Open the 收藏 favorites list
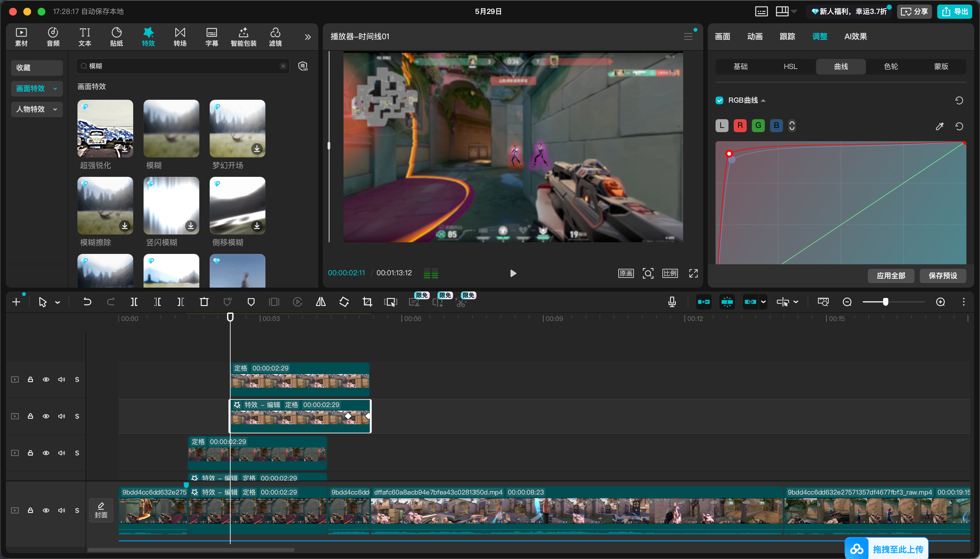Viewport: 980px width, 559px height. coord(37,68)
